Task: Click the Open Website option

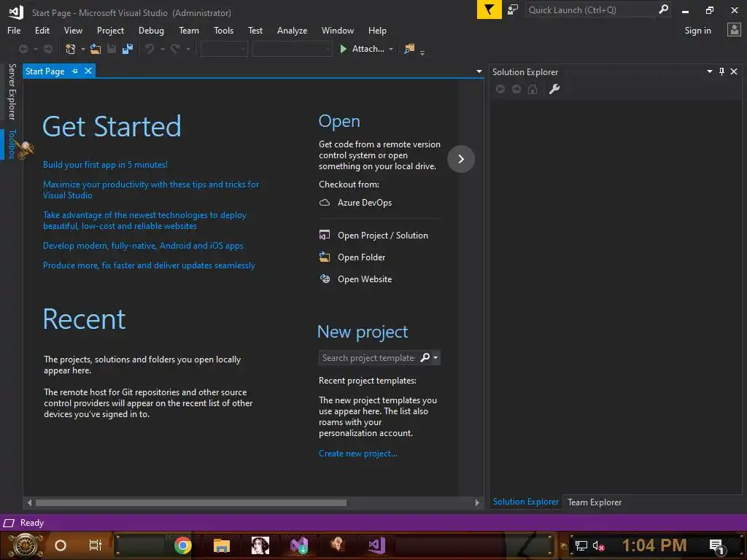Action: point(356,279)
